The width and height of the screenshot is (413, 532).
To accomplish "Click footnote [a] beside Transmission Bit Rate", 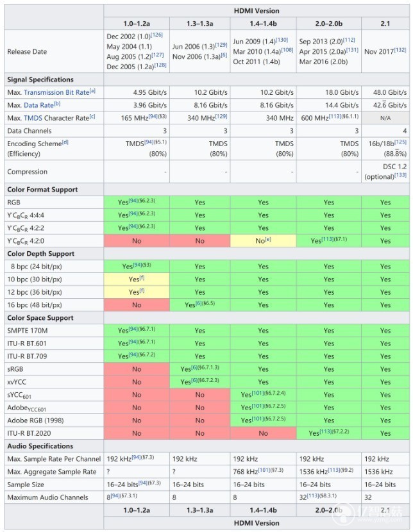I will (92, 90).
